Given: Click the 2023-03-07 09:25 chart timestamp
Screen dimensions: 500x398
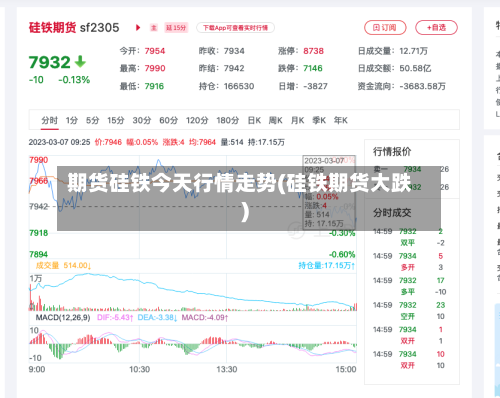Looking at the screenshot, I should point(59,142).
